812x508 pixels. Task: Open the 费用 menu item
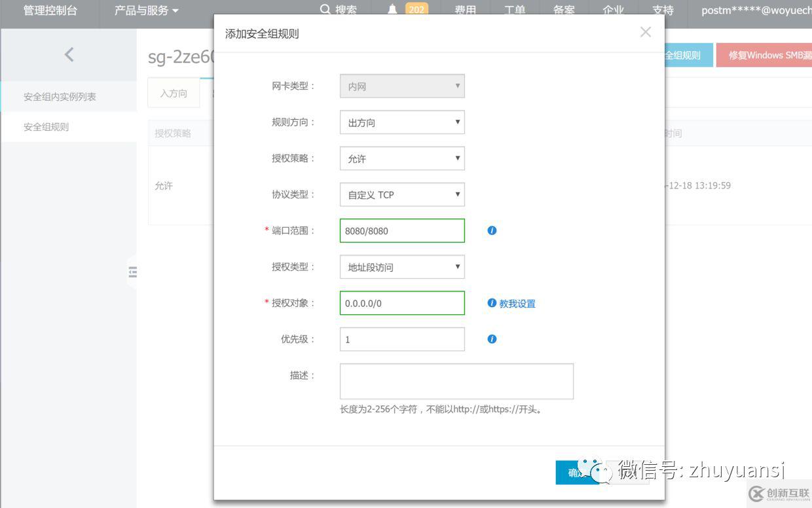coord(465,10)
